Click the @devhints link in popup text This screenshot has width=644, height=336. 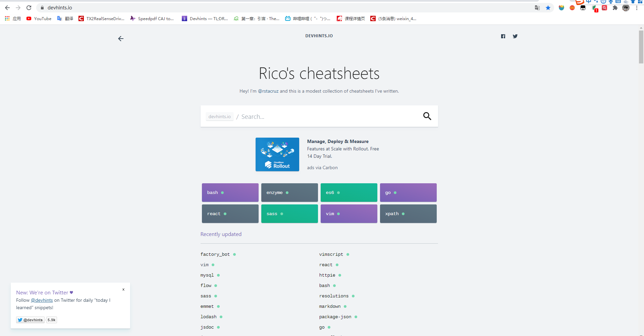coord(42,300)
